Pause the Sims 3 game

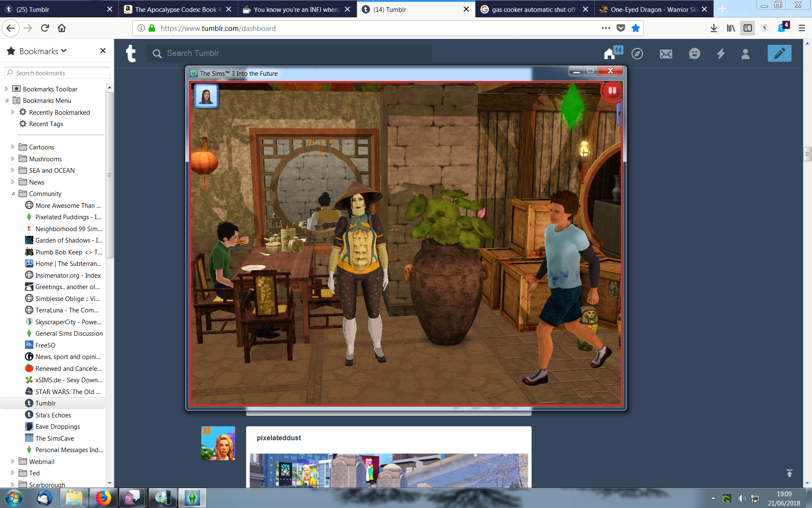[x=612, y=91]
